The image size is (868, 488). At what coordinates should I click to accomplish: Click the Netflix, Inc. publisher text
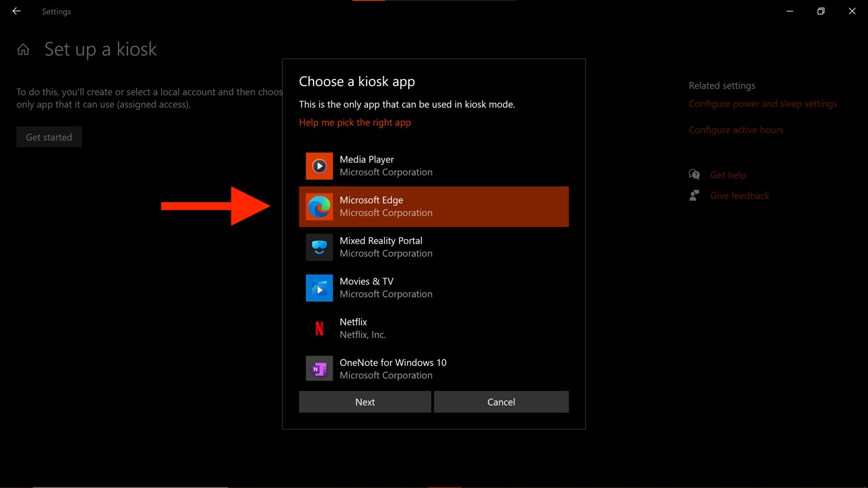(x=363, y=334)
